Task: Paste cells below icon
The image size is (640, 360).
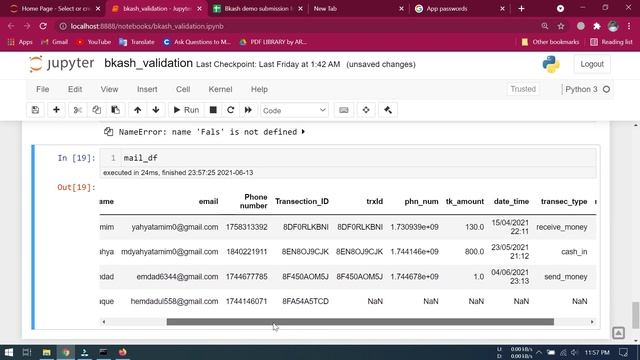Action: (x=115, y=110)
